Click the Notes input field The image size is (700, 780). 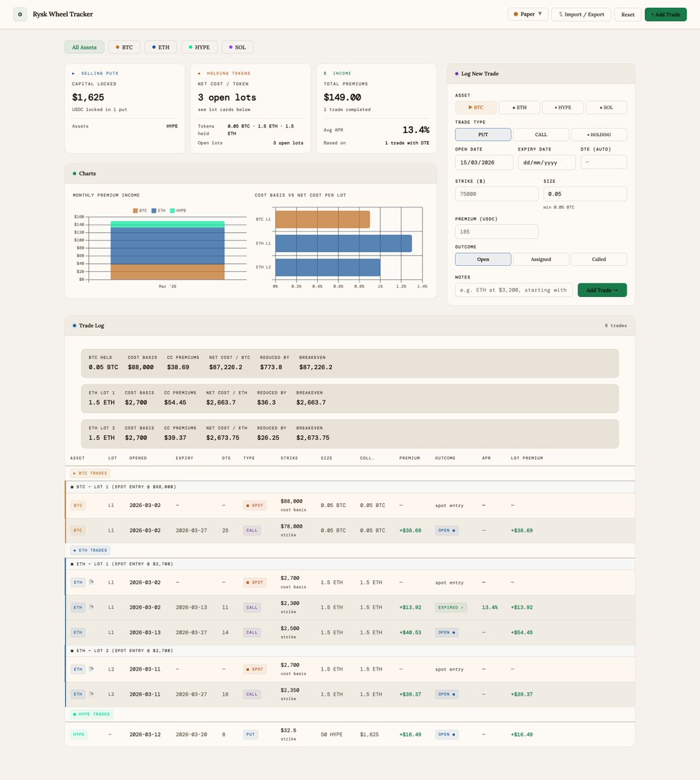[514, 290]
